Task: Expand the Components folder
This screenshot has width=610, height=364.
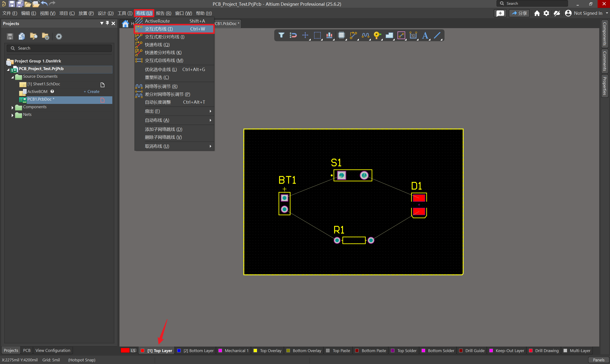Action: click(x=12, y=107)
